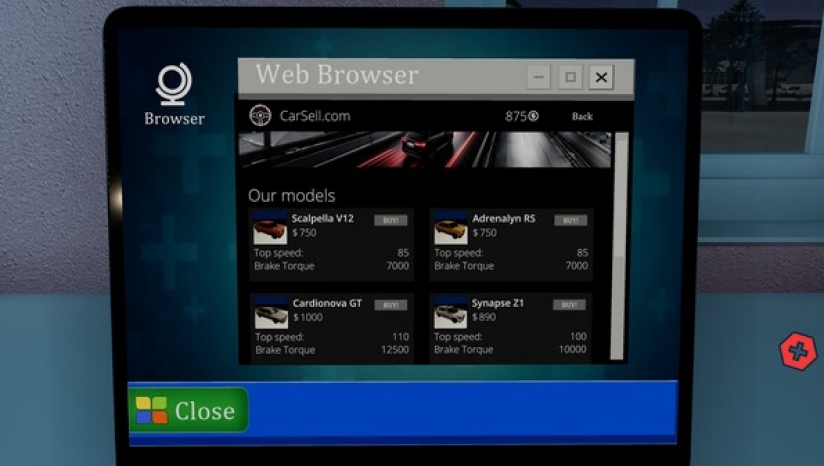The height and width of the screenshot is (466, 824).
Task: Buy the Adrenalyn RS
Action: pos(571,220)
